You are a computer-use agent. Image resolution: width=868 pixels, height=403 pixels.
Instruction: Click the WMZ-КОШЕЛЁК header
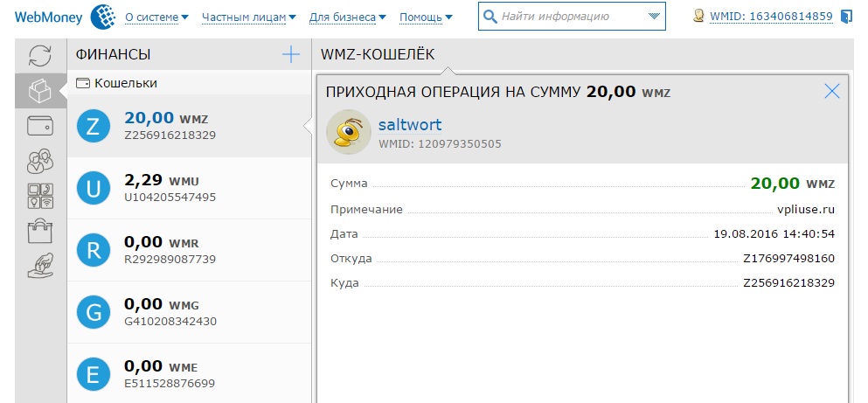(378, 54)
